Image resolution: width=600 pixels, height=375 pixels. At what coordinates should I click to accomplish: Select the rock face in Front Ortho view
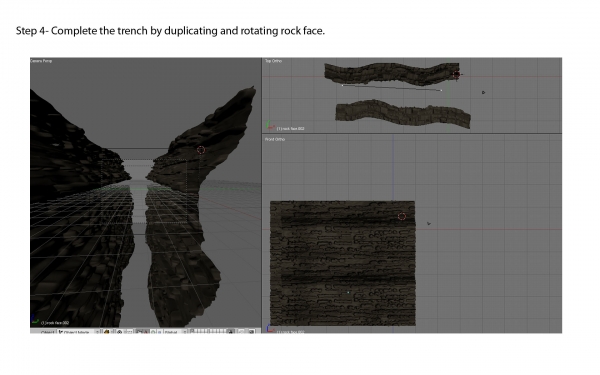click(x=342, y=263)
